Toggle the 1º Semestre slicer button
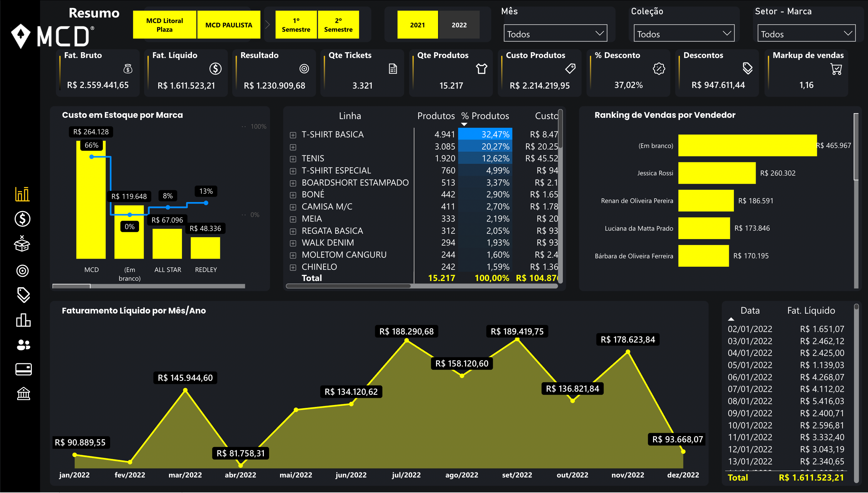The height and width of the screenshot is (493, 868). point(296,25)
